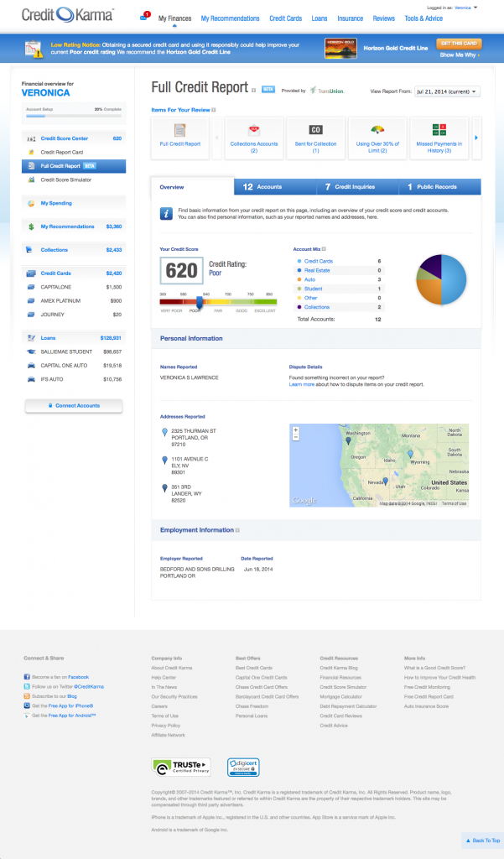Click the Facebook icon in footer
This screenshot has height=859, width=504.
(27, 677)
